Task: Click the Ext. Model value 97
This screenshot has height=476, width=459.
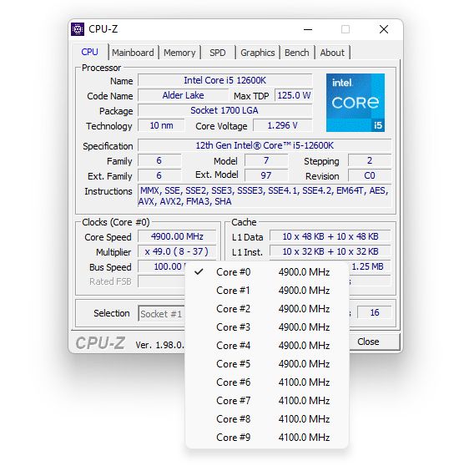Action: tap(266, 175)
